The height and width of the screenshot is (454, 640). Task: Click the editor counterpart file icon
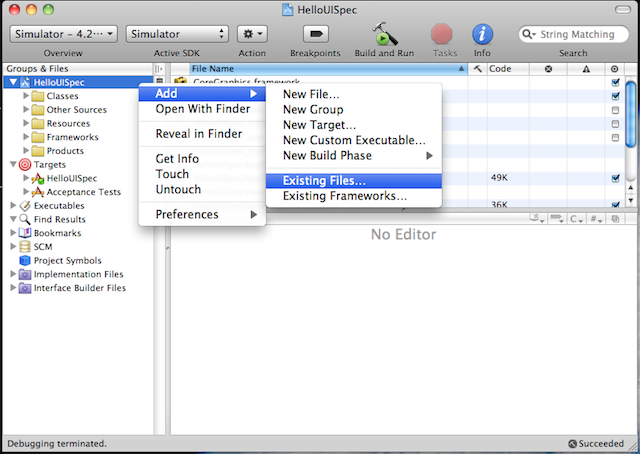(615, 219)
